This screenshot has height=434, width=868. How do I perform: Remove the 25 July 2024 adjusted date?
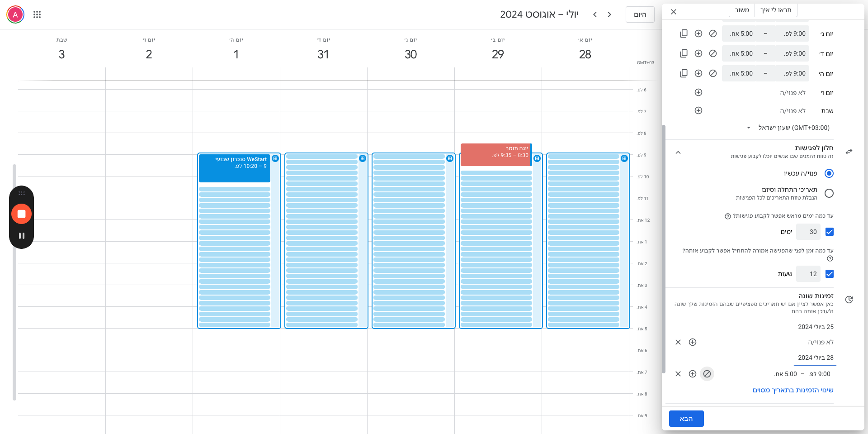click(678, 342)
